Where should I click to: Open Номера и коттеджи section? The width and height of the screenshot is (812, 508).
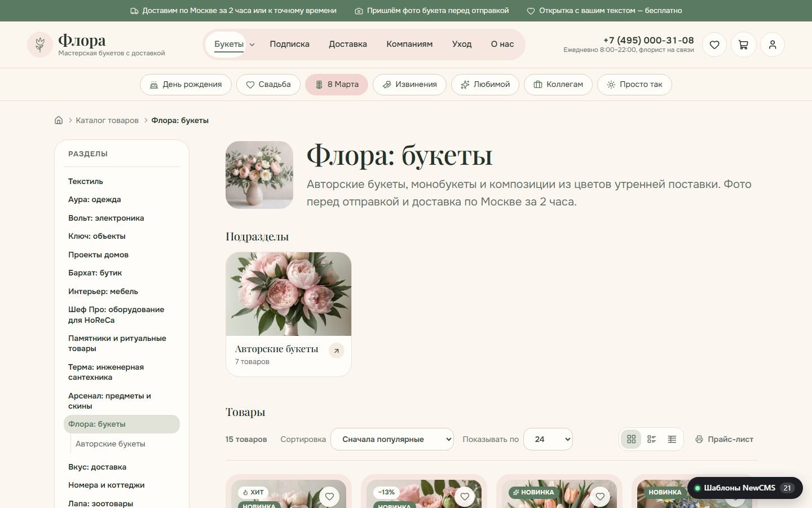click(122, 485)
